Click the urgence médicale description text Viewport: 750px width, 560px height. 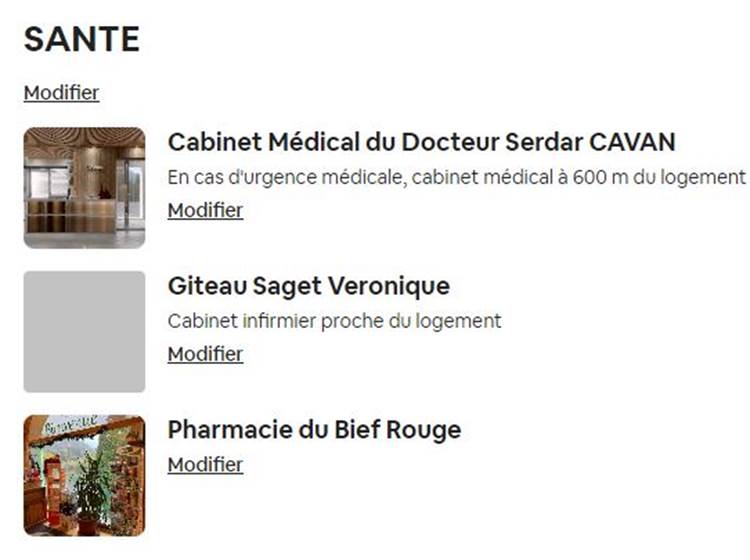coord(456,177)
